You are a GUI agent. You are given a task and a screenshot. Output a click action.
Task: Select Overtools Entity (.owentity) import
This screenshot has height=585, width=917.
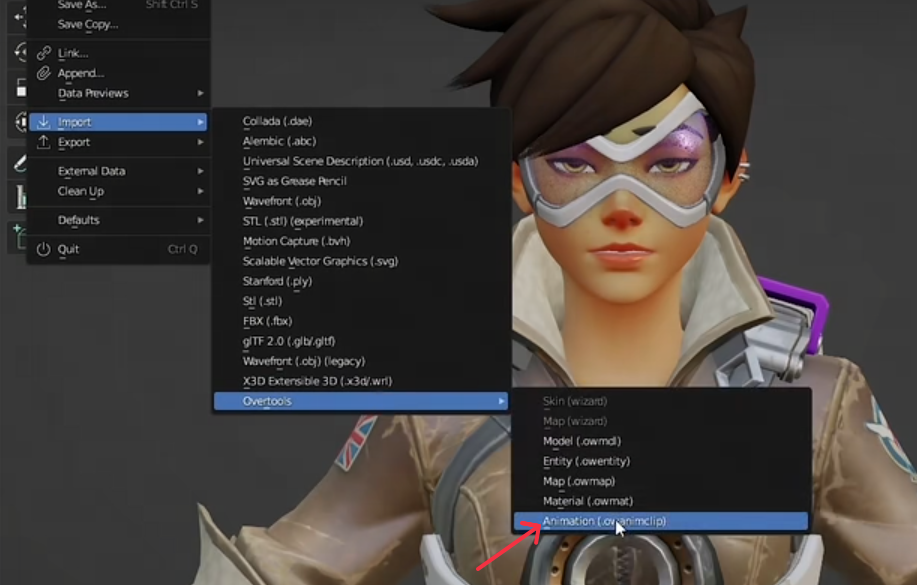click(661, 461)
